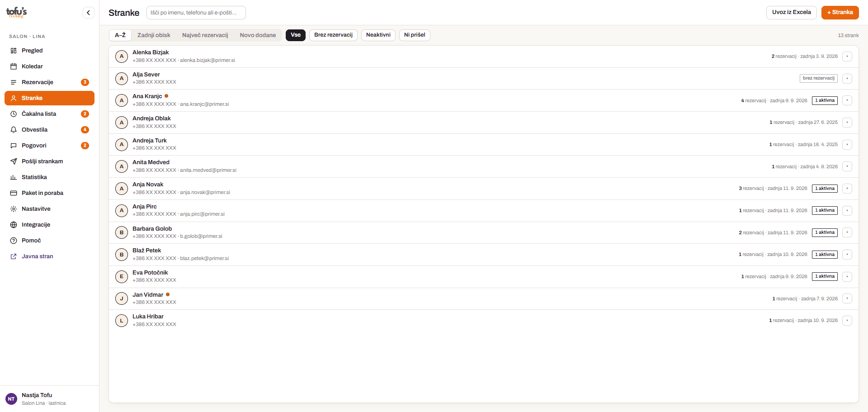Screen dimensions: 868x412
Task: Sort by Novo dodane
Action: [x=258, y=35]
